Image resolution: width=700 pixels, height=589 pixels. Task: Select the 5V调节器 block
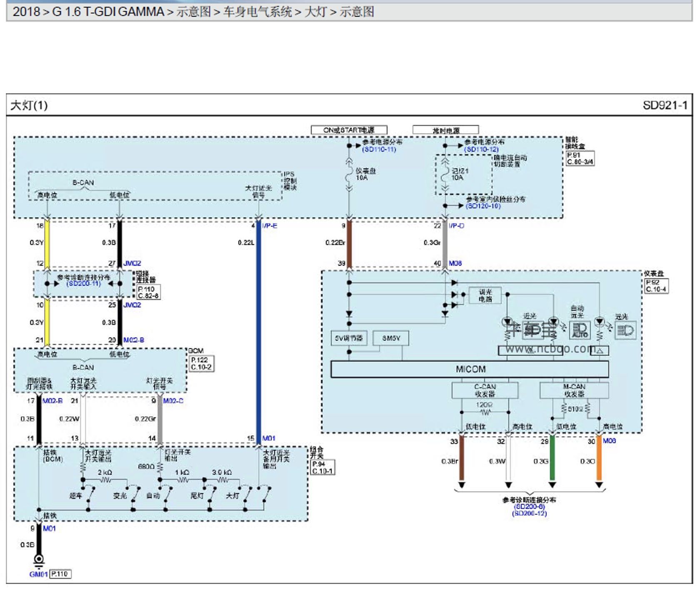pos(349,338)
